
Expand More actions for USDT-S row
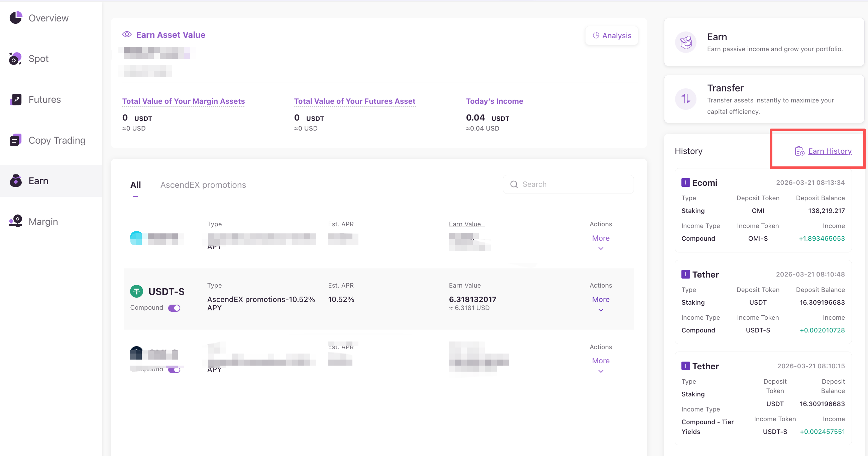(601, 300)
